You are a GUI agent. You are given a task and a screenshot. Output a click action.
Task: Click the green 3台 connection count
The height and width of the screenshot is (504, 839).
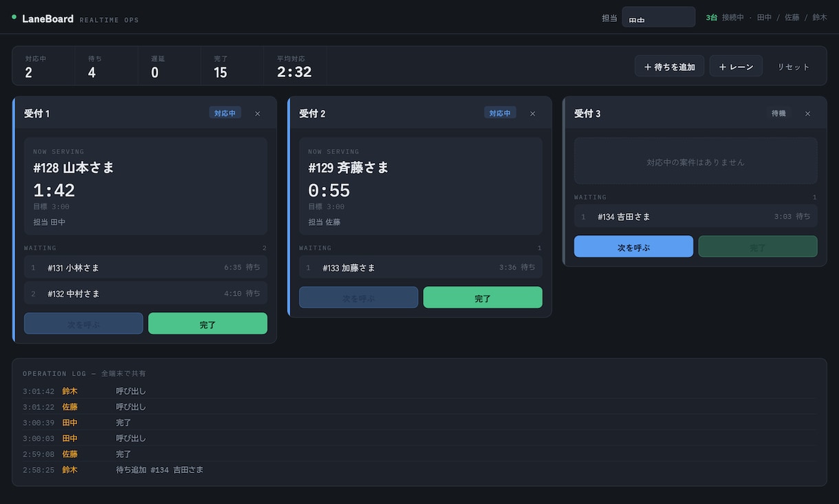pos(711,17)
